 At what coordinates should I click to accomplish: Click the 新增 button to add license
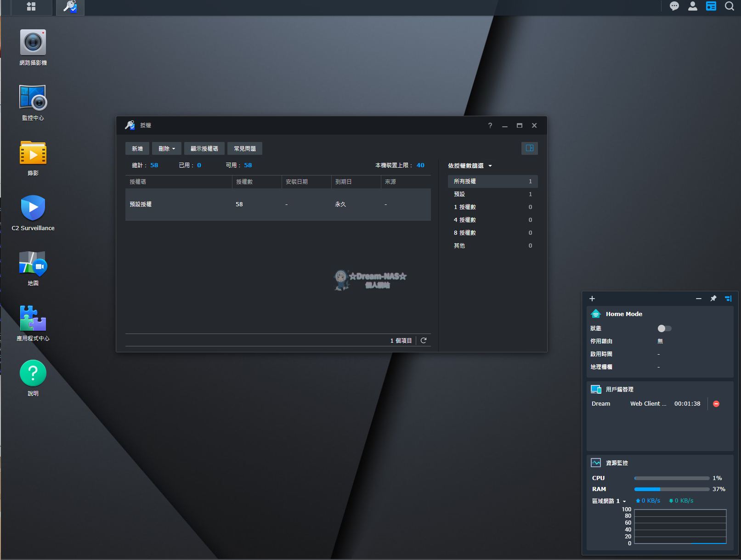click(137, 148)
